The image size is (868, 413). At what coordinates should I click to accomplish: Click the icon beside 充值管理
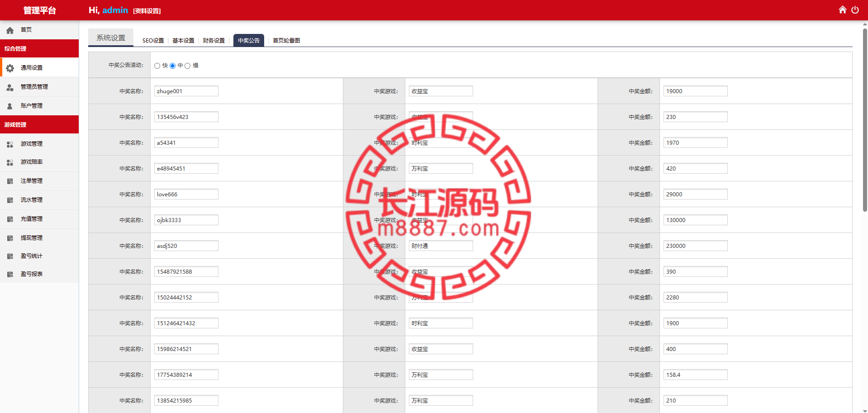point(10,219)
